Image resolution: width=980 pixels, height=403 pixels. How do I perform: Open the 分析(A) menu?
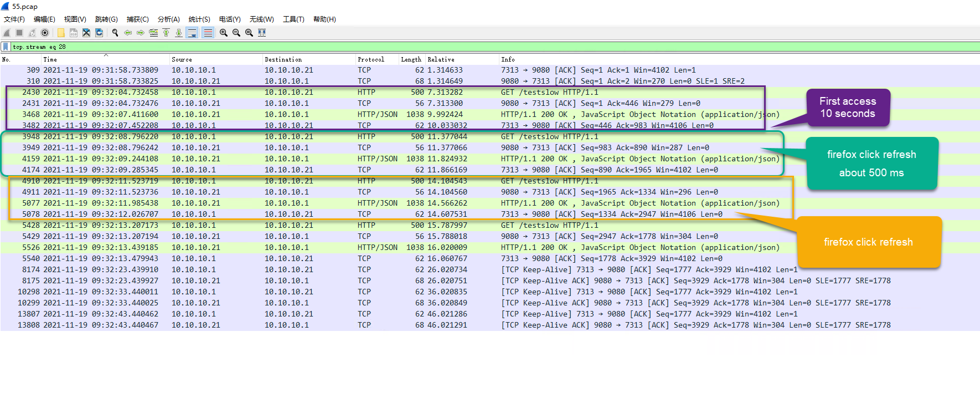tap(169, 19)
